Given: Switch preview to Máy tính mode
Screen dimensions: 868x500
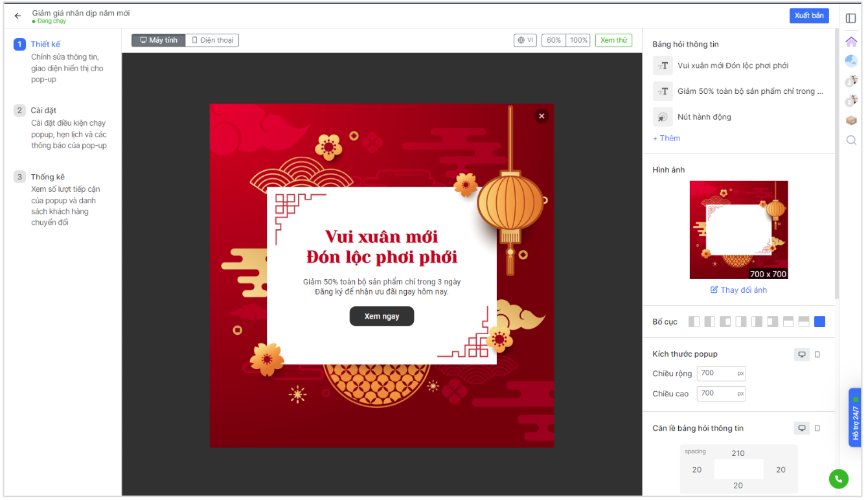Looking at the screenshot, I should (159, 40).
